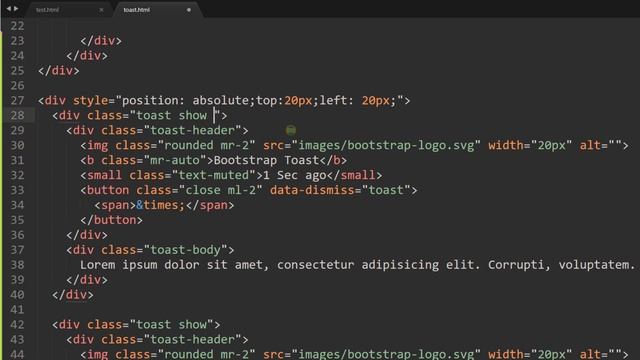Click "toast show" on line 42
This screenshot has width=640, height=360.
coord(171,325)
